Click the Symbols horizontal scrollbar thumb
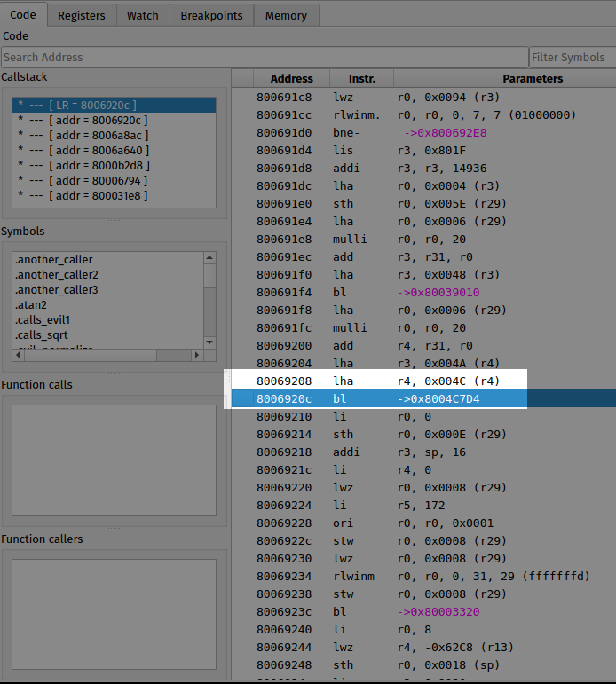Screen dimensions: 616x684 pos(91,355)
